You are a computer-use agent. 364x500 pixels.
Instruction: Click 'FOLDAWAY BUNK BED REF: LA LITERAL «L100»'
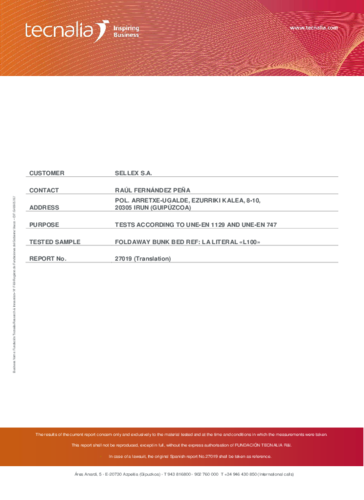187,242
